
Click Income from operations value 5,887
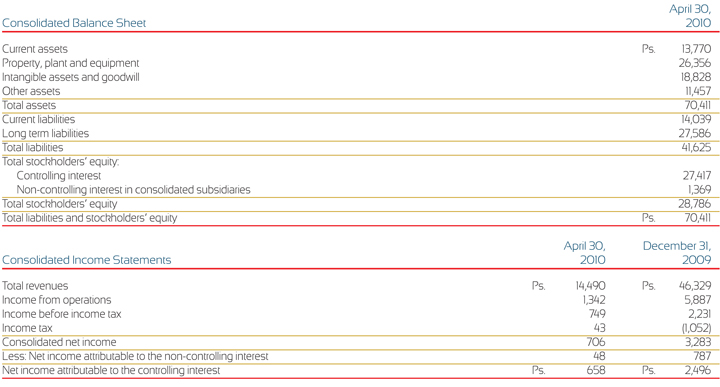pyautogui.click(x=698, y=300)
